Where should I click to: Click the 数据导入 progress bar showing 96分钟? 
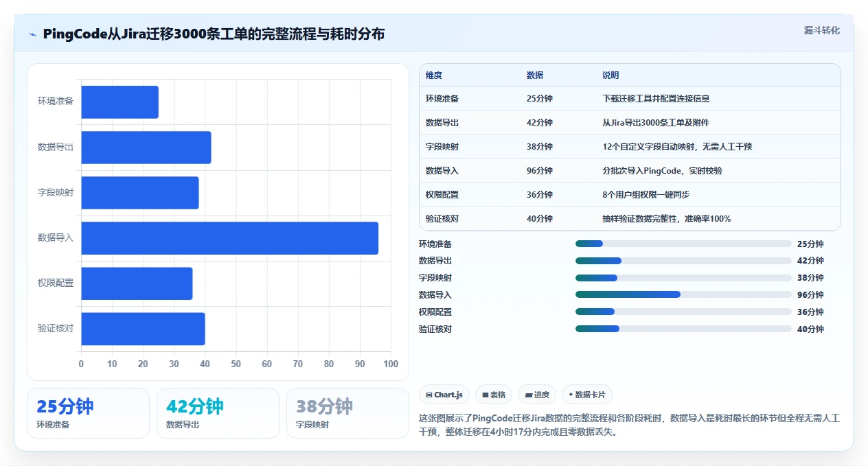(683, 294)
